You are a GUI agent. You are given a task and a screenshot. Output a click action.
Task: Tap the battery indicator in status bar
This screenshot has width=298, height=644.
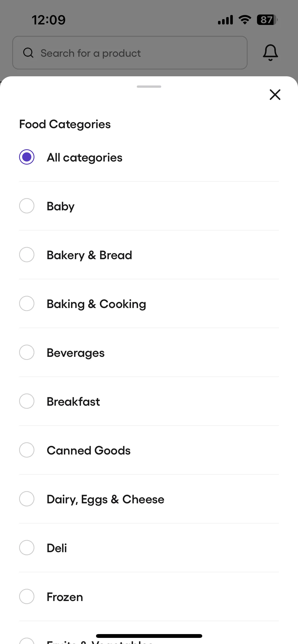tap(267, 20)
